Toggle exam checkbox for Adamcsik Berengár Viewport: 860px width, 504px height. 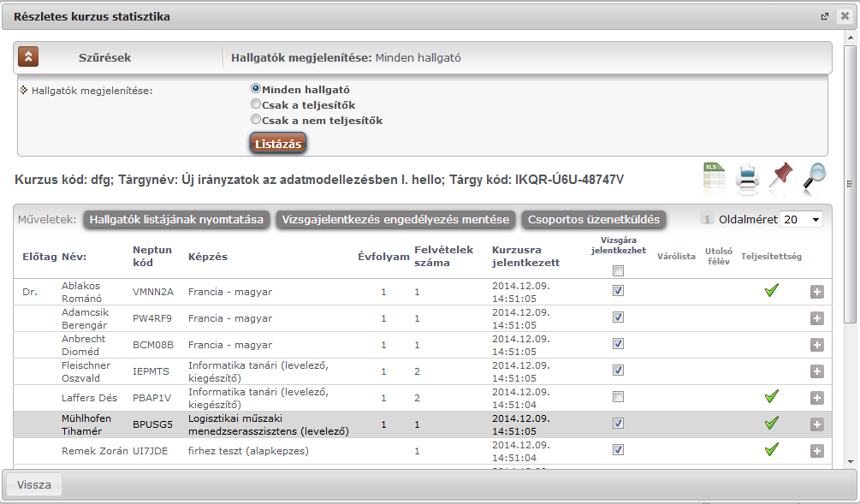(x=618, y=317)
